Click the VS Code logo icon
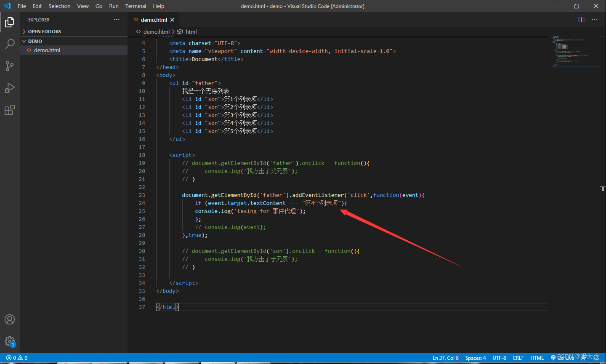 tap(7, 6)
